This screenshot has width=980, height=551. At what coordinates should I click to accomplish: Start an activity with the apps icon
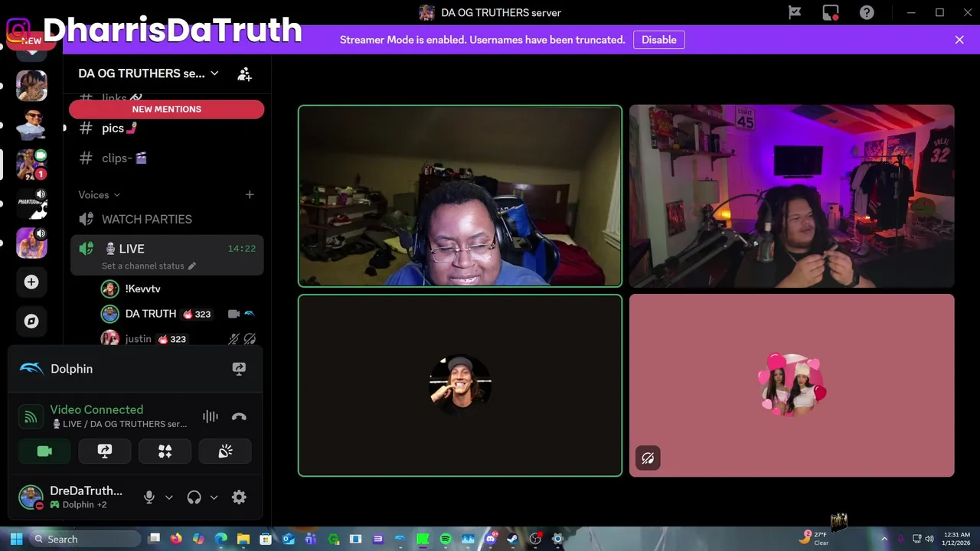tap(165, 452)
